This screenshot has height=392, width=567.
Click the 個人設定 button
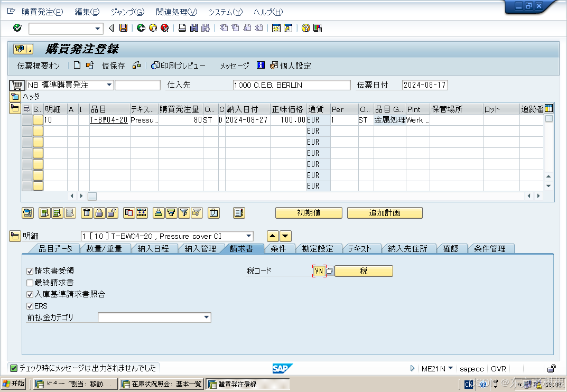(291, 66)
